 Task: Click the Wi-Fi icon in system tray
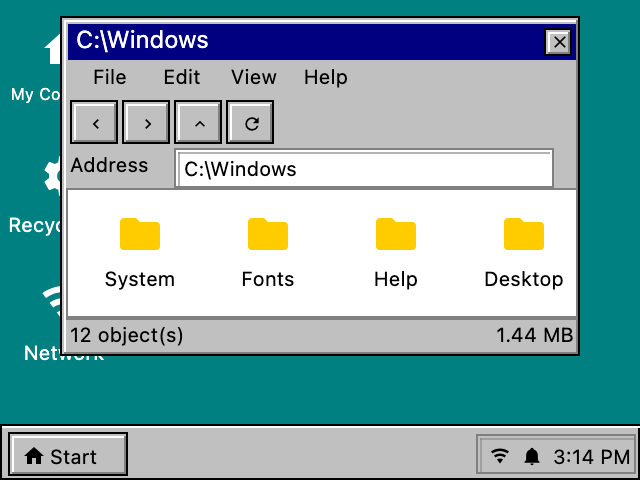coord(500,456)
